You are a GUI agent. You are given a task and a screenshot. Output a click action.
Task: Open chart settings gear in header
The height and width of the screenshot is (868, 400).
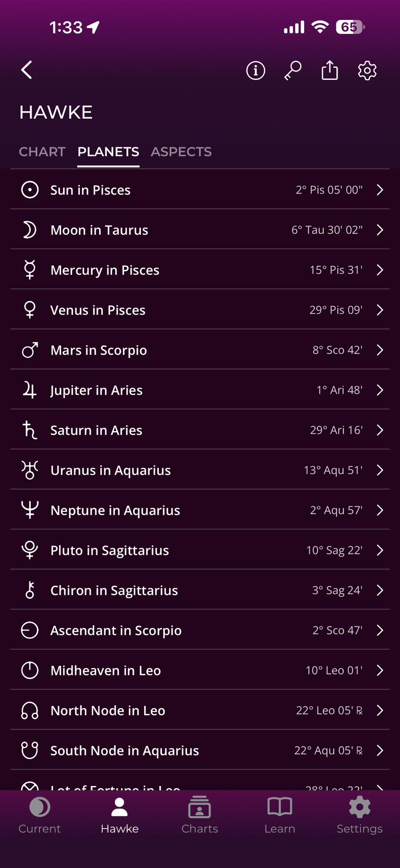coord(367,70)
